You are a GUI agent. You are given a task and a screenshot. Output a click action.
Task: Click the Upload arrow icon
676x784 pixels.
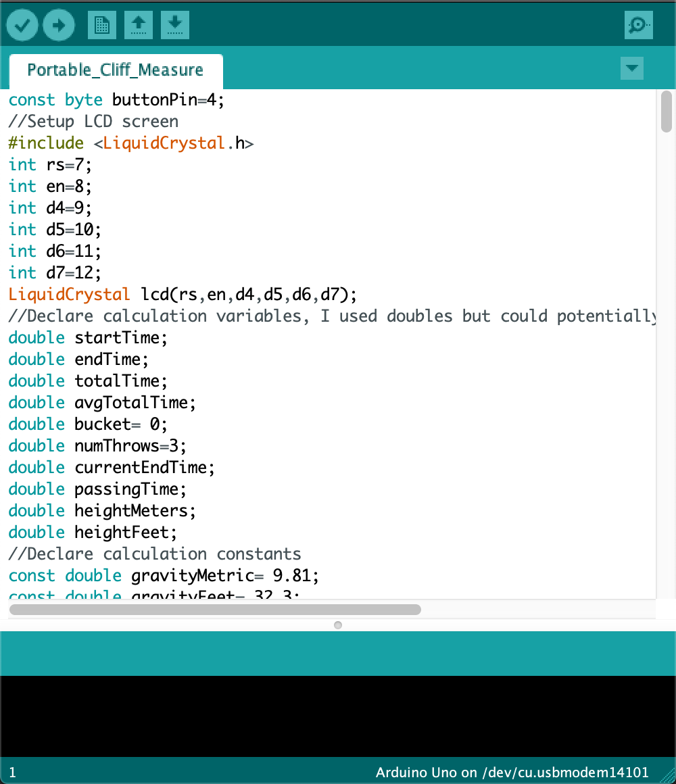(x=58, y=24)
